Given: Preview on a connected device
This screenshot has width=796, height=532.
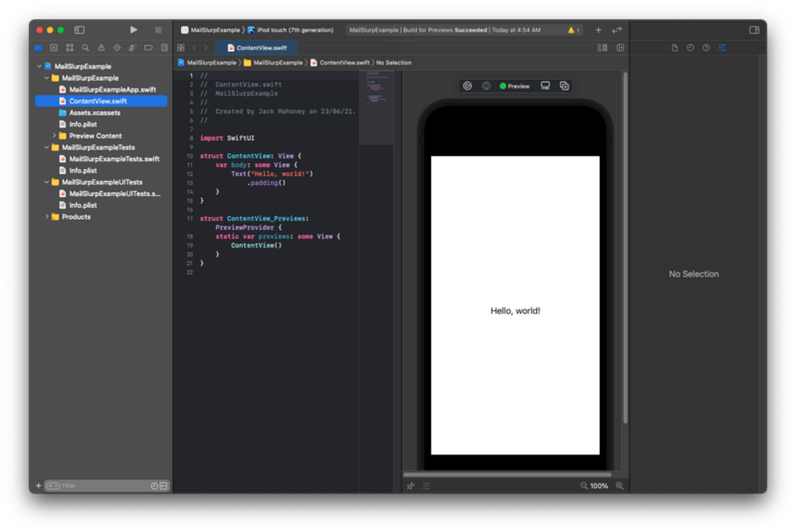Looking at the screenshot, I should click(x=545, y=86).
